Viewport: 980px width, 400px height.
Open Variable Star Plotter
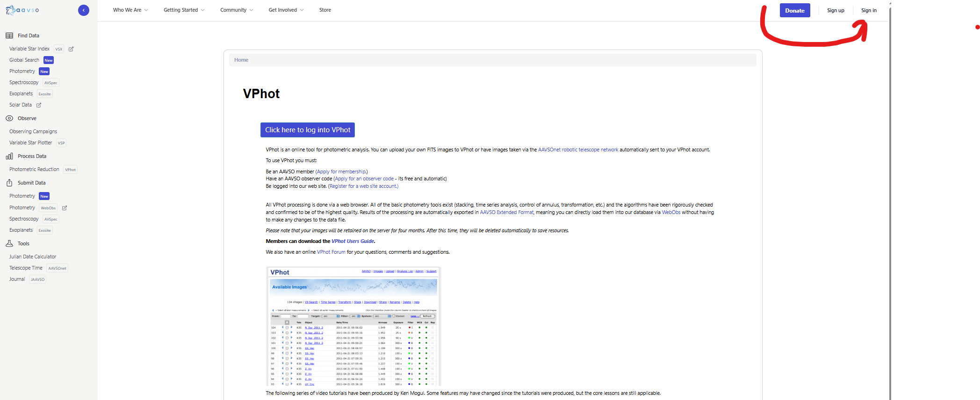(x=31, y=143)
